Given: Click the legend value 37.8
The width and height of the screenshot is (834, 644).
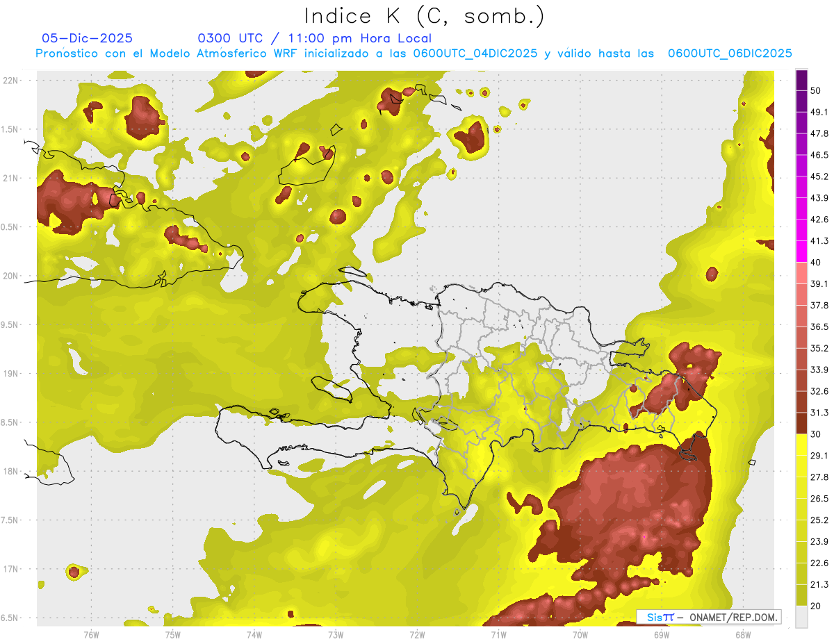Looking at the screenshot, I should click(x=819, y=306).
